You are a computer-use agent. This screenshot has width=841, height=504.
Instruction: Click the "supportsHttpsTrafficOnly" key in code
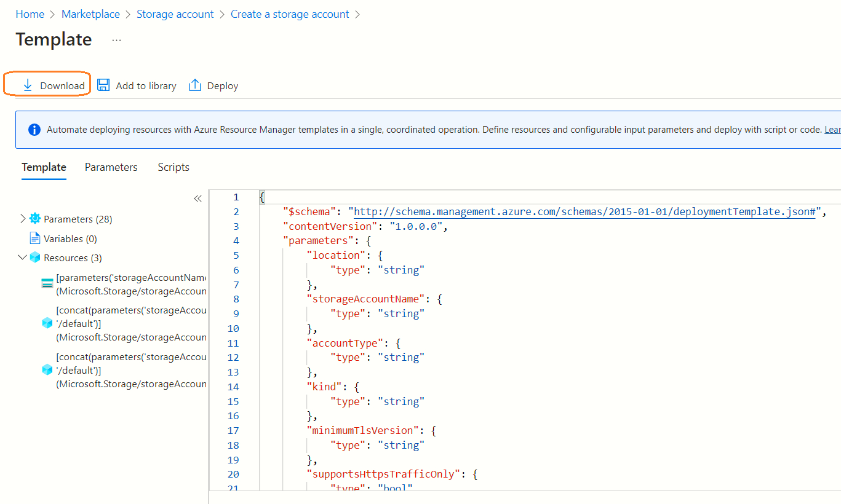384,474
